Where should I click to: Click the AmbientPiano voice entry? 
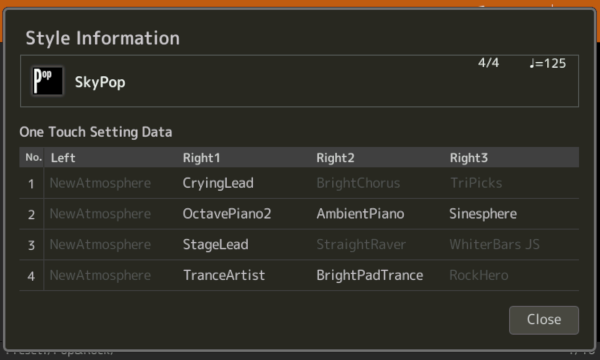point(360,214)
